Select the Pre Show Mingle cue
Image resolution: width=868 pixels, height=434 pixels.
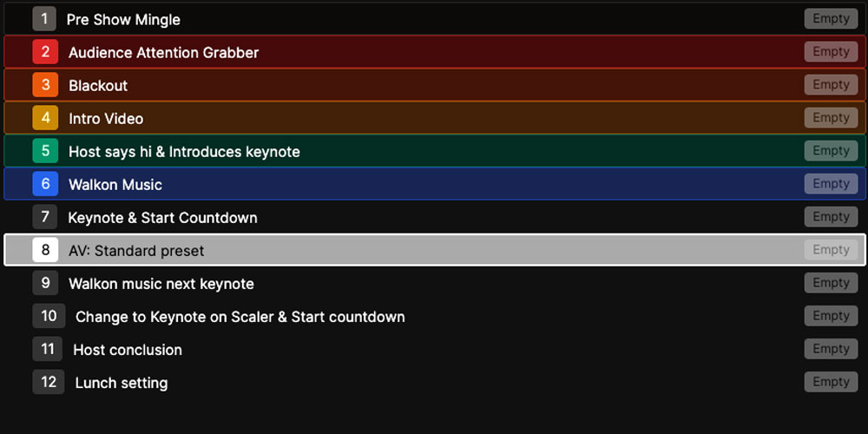(123, 19)
